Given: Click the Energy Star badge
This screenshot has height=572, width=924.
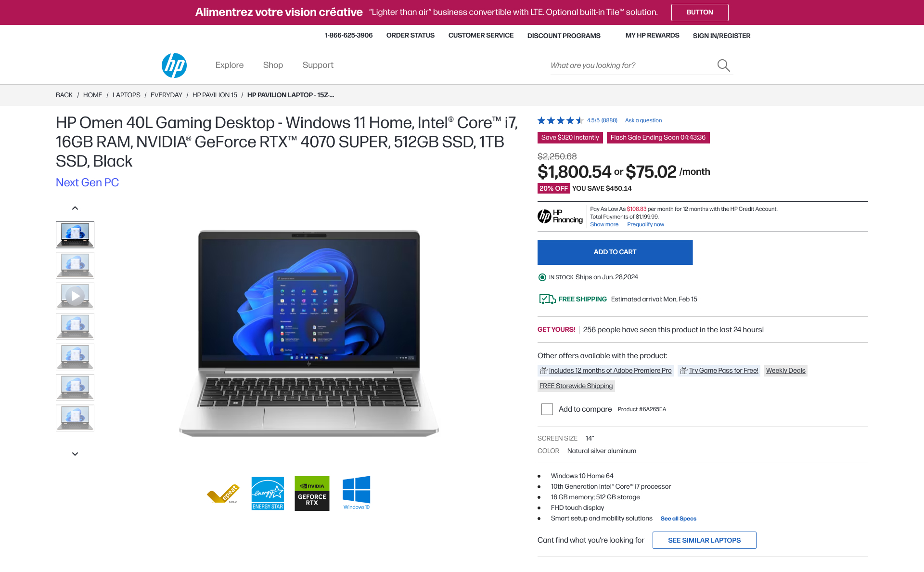Looking at the screenshot, I should 268,494.
